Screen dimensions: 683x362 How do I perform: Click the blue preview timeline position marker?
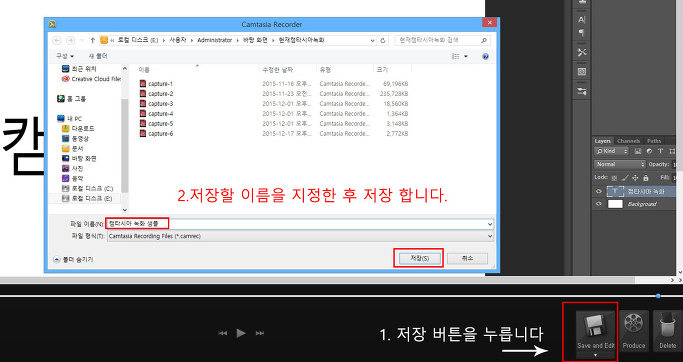click(658, 296)
